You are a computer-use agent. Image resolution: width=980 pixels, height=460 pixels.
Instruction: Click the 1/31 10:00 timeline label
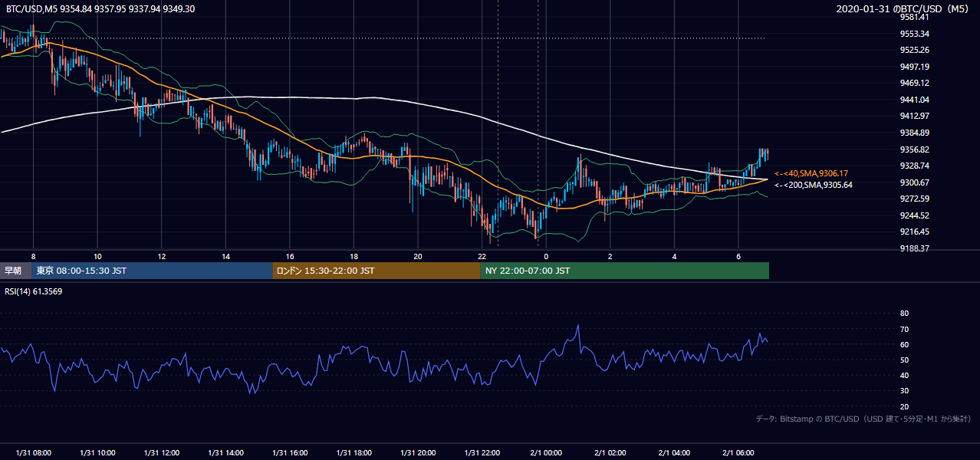coord(97,453)
